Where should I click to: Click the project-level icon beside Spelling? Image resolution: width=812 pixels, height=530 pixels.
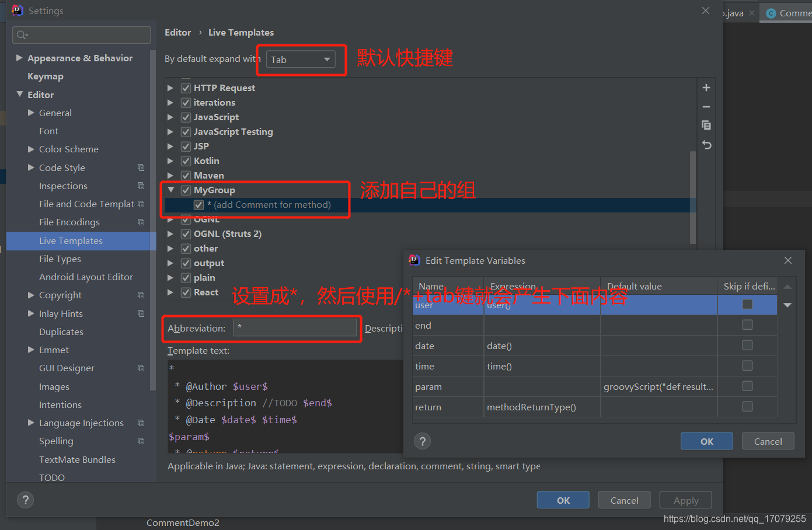pyautogui.click(x=141, y=441)
